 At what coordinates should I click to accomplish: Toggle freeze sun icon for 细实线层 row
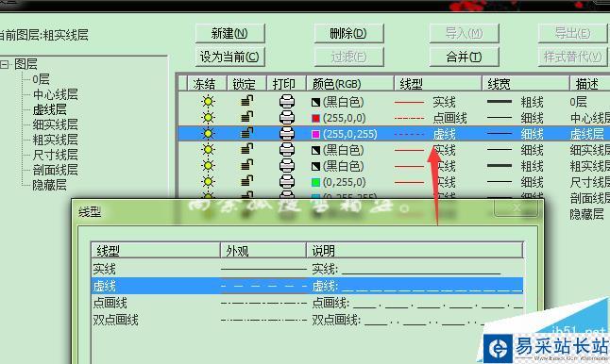tap(208, 150)
